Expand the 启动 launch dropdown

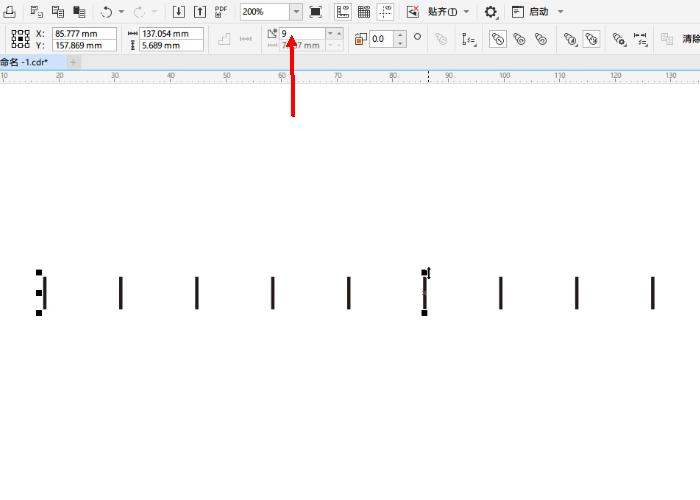pos(560,12)
